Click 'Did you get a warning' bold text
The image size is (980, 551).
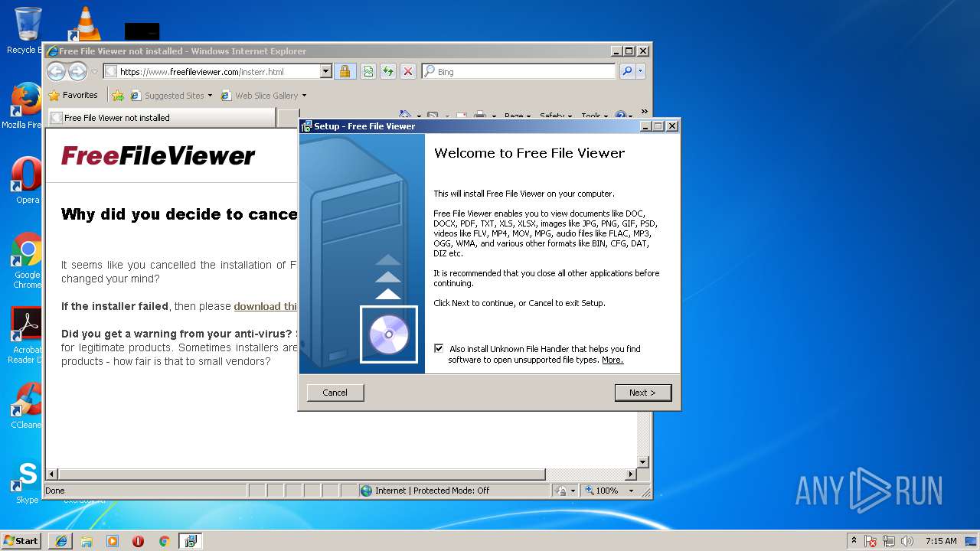tap(177, 334)
